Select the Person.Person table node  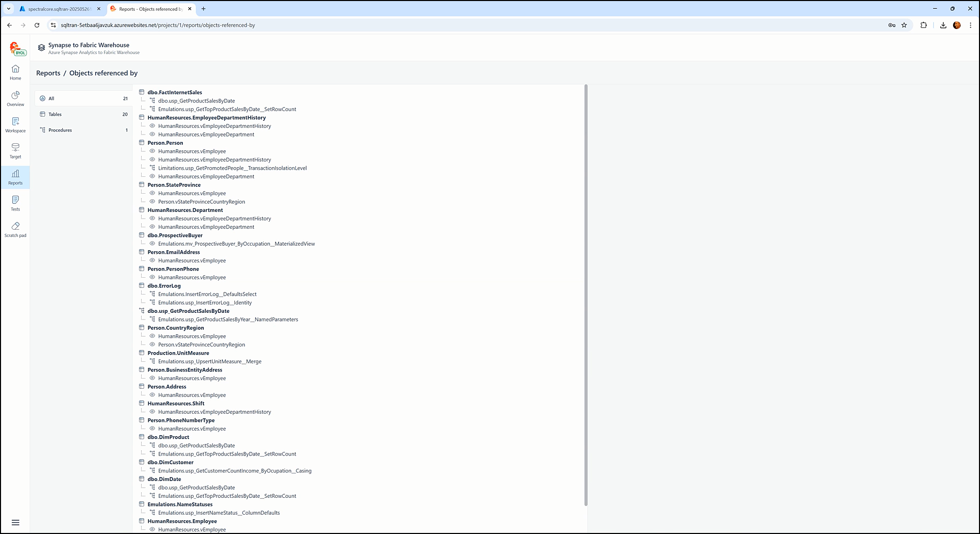(x=165, y=143)
